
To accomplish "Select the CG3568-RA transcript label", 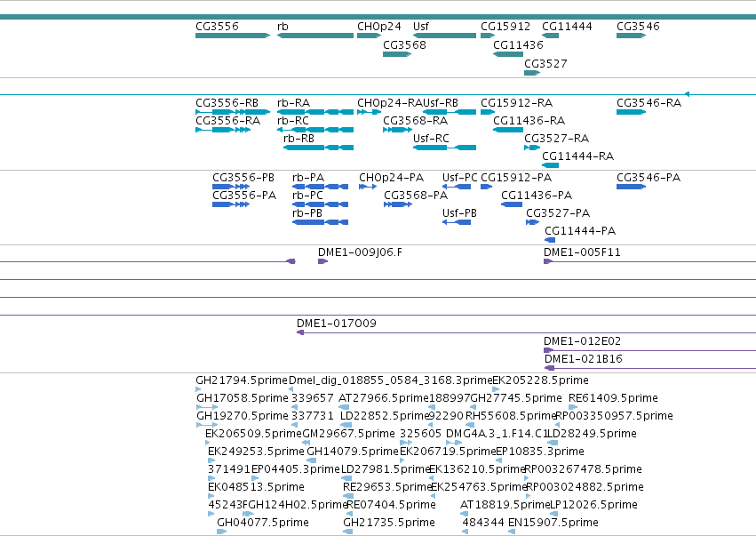I will (x=415, y=121).
